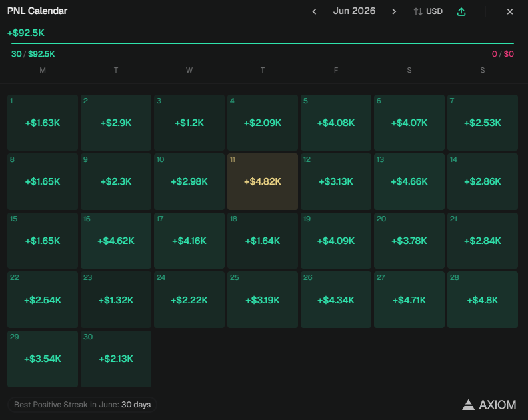Click the Jun 2026 month label
528x420 pixels.
coord(354,11)
